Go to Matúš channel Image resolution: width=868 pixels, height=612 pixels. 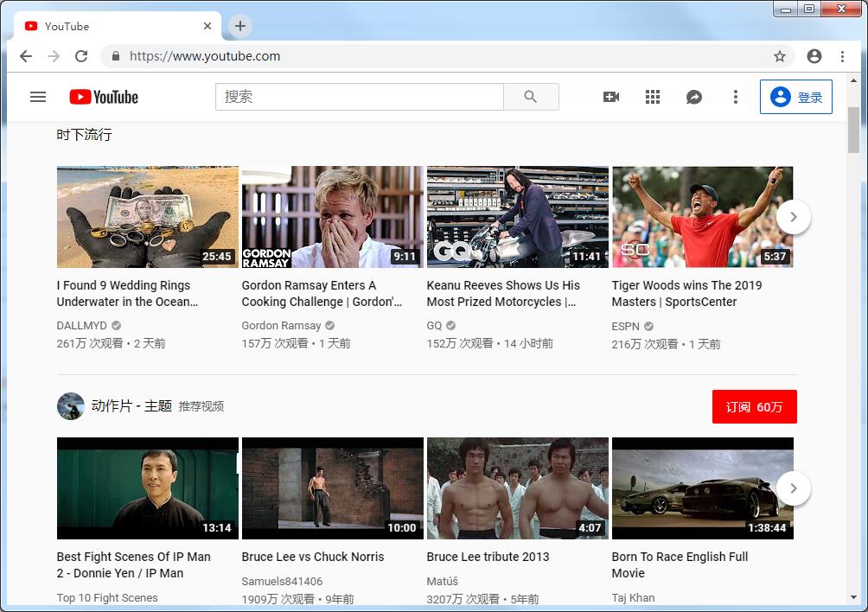(x=443, y=581)
